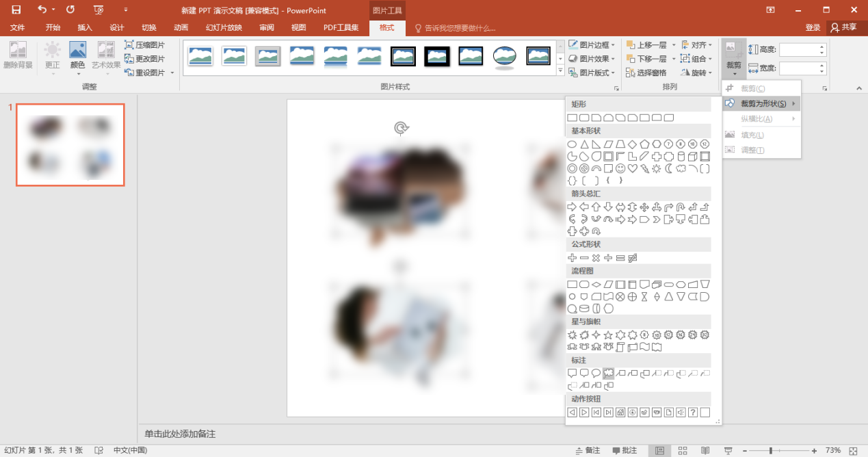This screenshot has height=457, width=868.
Task: Click the Share (共享) button
Action: 843,27
